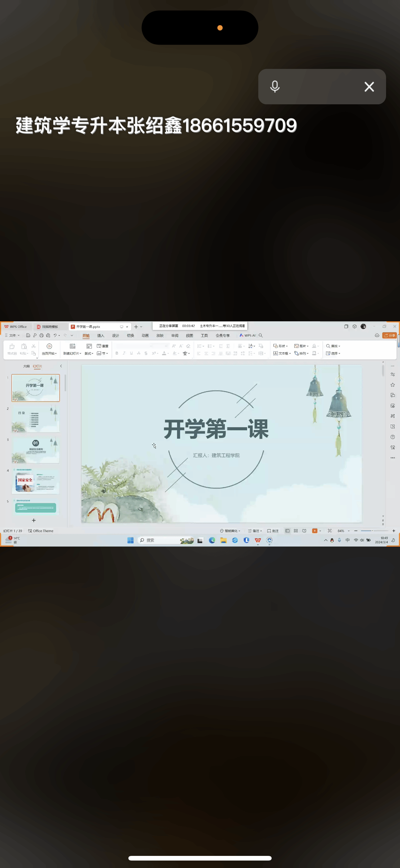Click the 新建幻灯片 new slide icon
400x868 pixels.
tap(72, 346)
